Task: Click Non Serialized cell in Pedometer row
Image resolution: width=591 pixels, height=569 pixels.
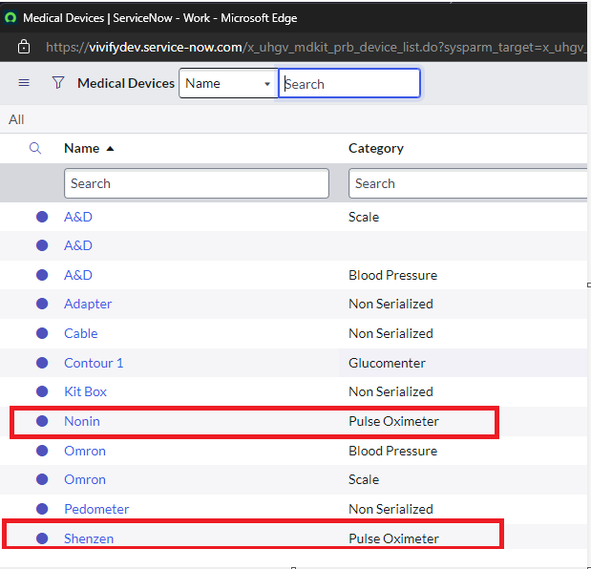Action: click(390, 509)
